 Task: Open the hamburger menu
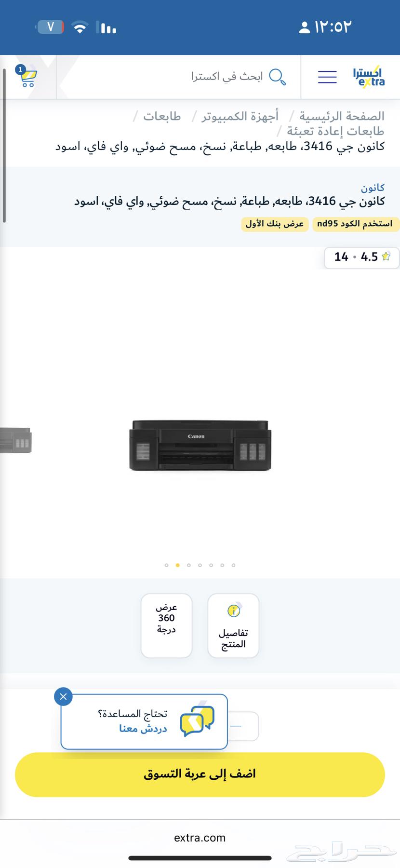[327, 77]
